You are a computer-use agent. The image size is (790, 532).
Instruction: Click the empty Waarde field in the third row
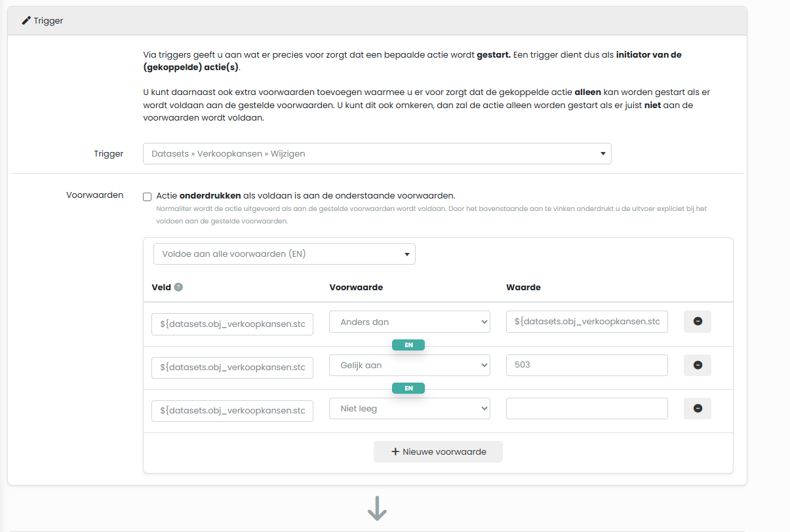pyautogui.click(x=587, y=408)
